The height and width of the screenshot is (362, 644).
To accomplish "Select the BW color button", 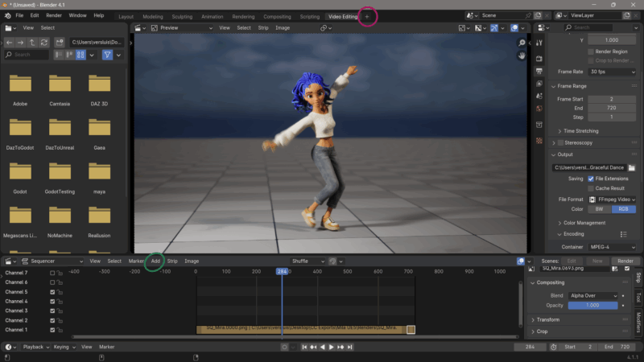I will click(x=599, y=209).
